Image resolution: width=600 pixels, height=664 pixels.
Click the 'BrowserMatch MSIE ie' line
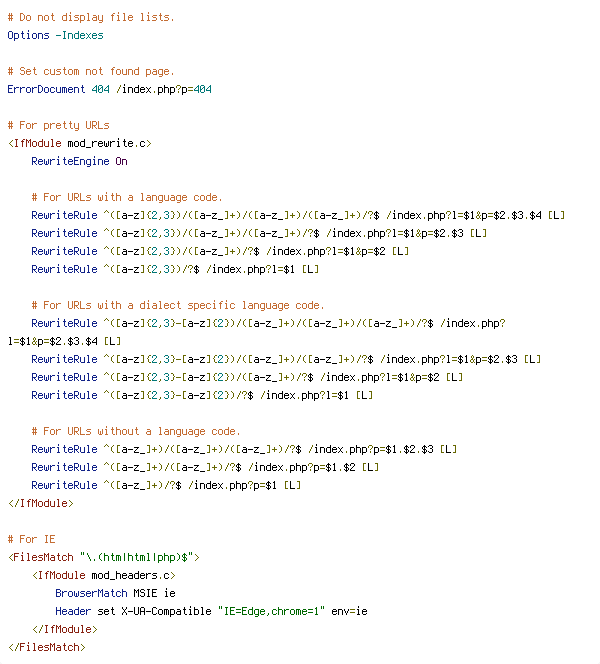116,593
